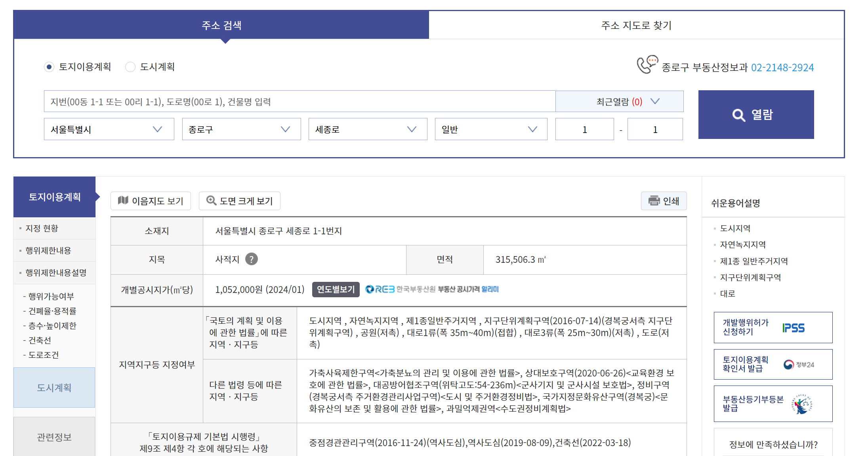Click the 02-2148-2924 phone number link
868x456 pixels.
tap(782, 68)
